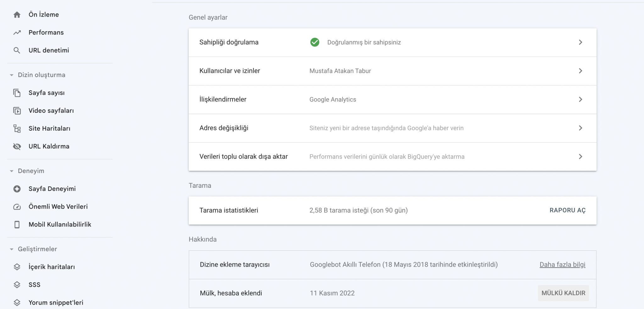644x309 pixels.
Task: Select the URL Kaldırma crossed-eye icon
Action: click(17, 146)
